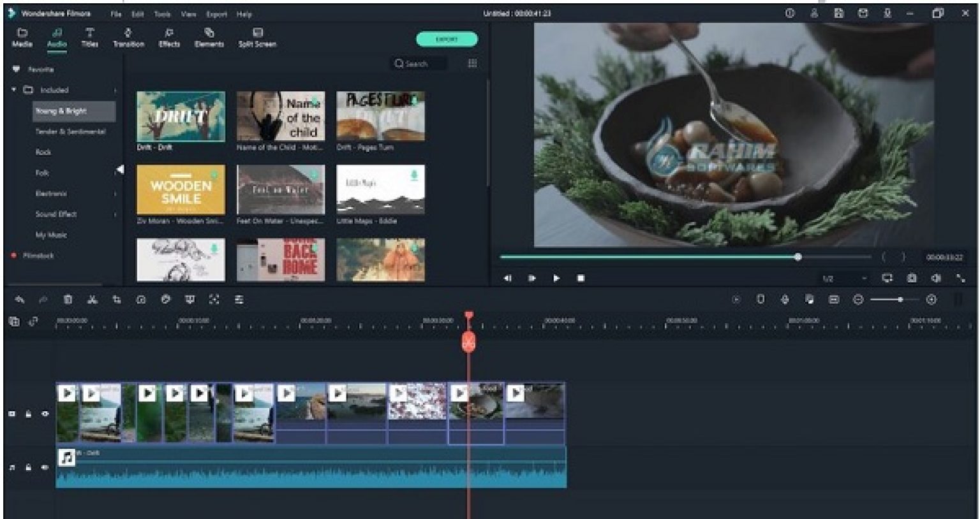Toggle the lock on the video track
980x519 pixels.
(28, 414)
